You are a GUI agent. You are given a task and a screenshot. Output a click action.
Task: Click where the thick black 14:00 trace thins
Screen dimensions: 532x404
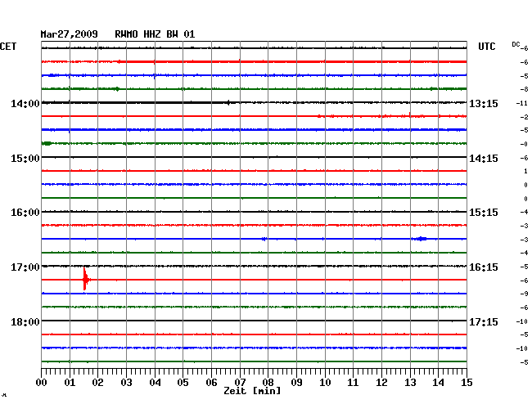[x=228, y=102]
